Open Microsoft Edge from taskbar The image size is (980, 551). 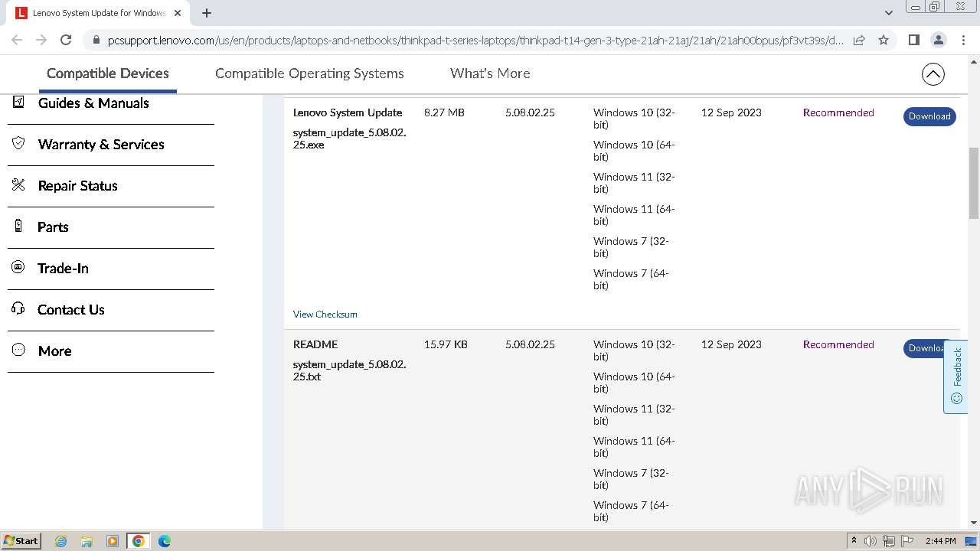click(165, 541)
